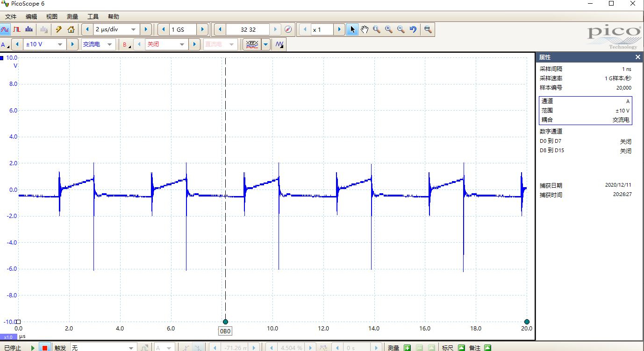
Task: Click the white trigger marker at -10.0
Action: [x=19, y=322]
